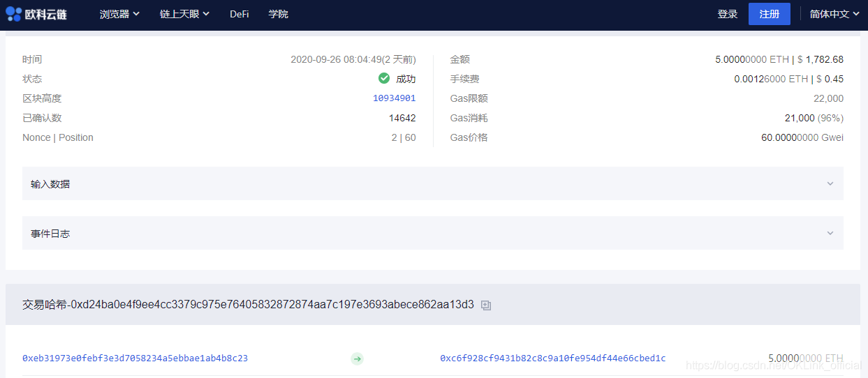Image resolution: width=868 pixels, height=378 pixels.
Task: Click the 区块高度 label
Action: [x=42, y=98]
